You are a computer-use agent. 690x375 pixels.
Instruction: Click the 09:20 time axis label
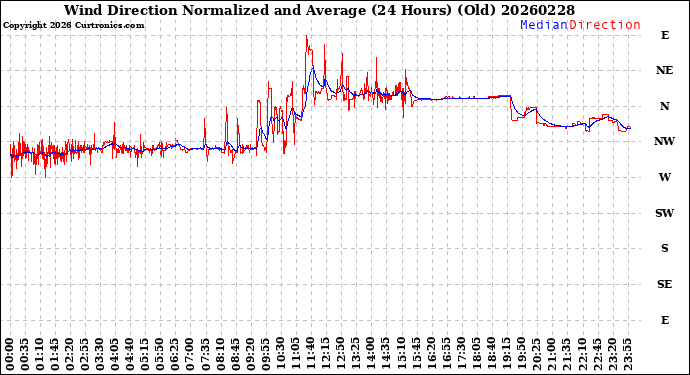click(x=250, y=355)
